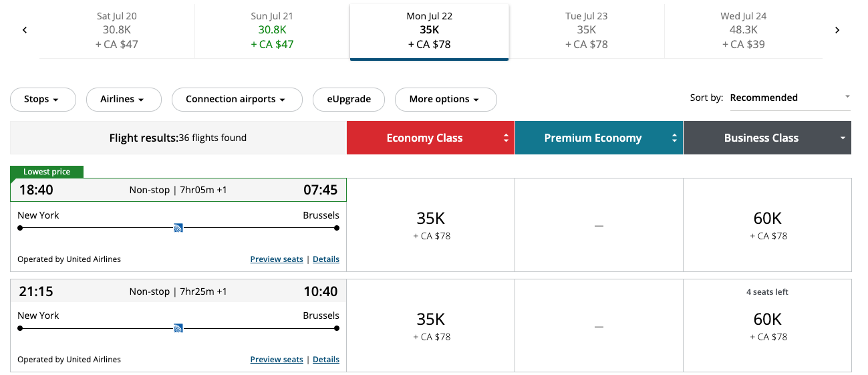Viewport: 868px width, 375px height.
Task: Toggle the eUpgrade filter button
Action: [x=349, y=100]
